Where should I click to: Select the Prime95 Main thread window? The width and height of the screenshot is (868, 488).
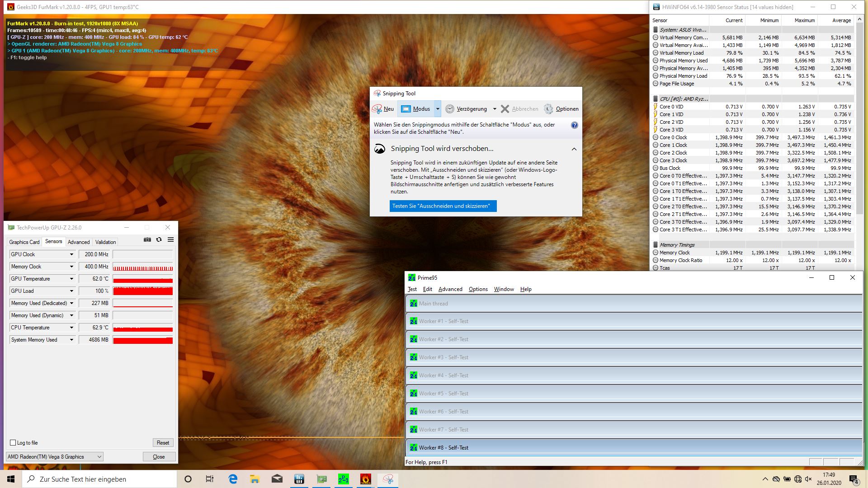point(634,304)
